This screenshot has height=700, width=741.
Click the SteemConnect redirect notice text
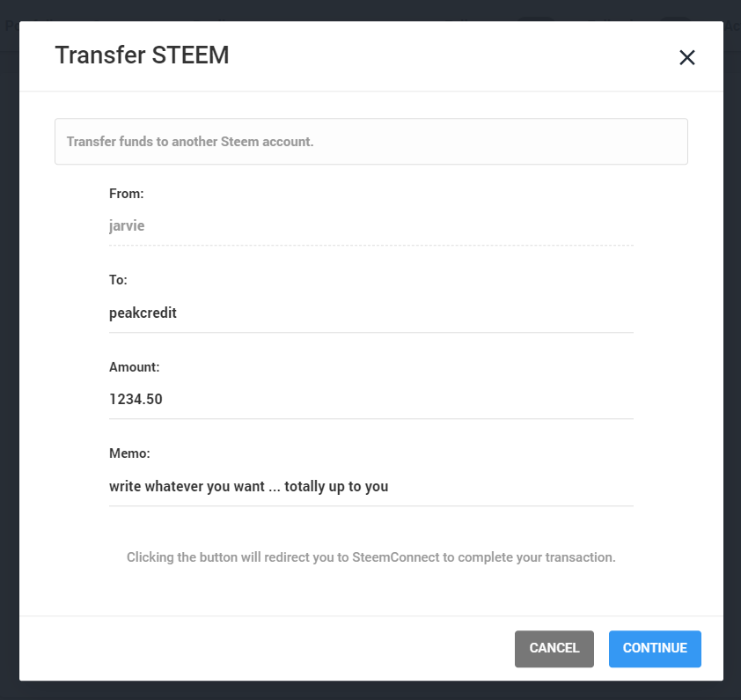(x=370, y=557)
